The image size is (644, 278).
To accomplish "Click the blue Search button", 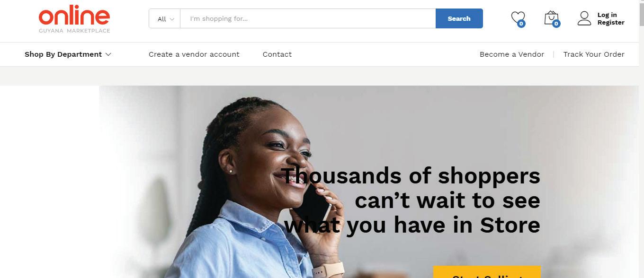I will click(x=459, y=18).
